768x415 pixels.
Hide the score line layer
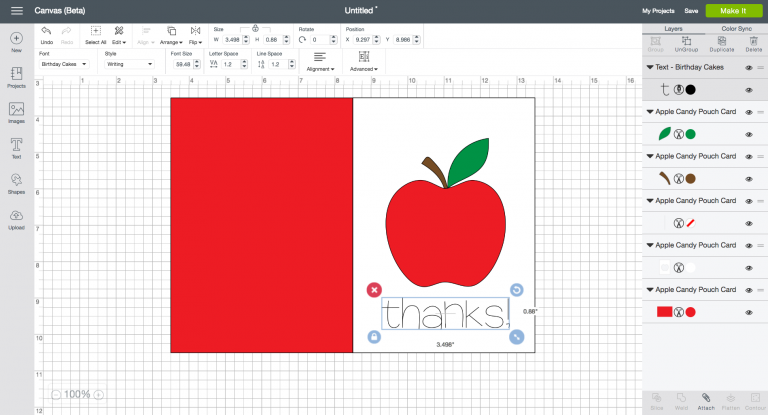[x=748, y=223]
